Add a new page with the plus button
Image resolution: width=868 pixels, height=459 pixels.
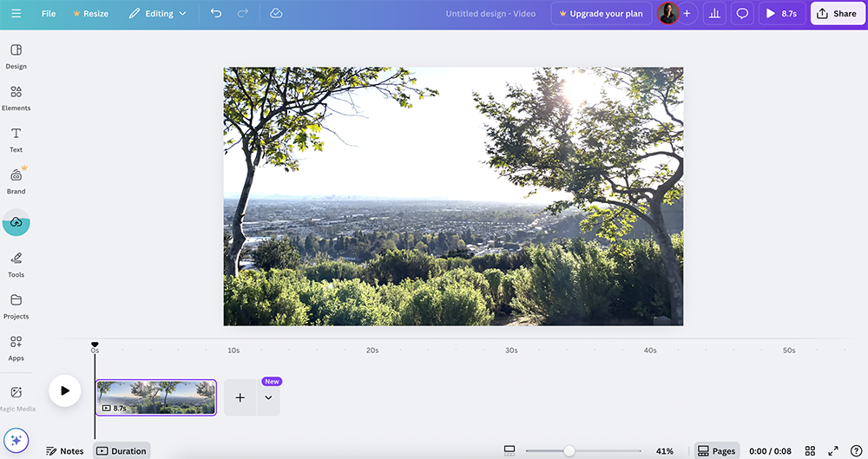(240, 397)
